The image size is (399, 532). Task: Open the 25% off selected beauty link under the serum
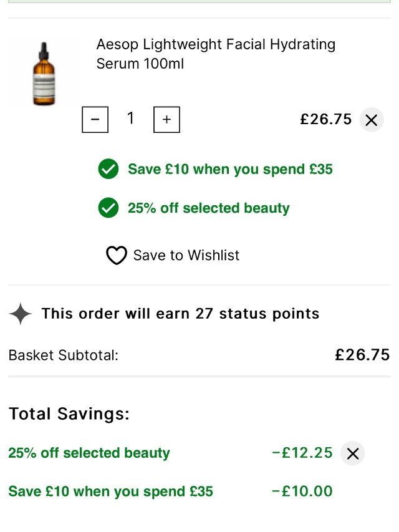208,208
